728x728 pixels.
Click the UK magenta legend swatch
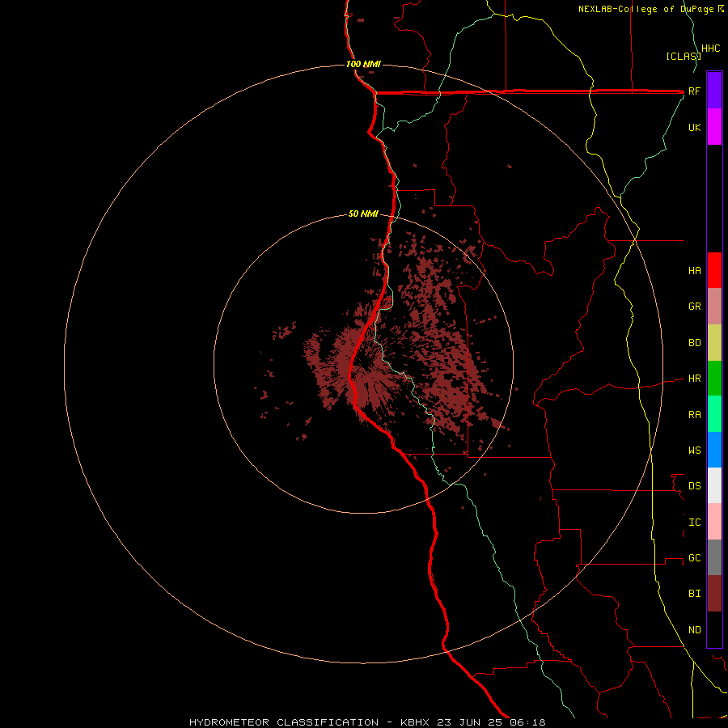tap(714, 127)
